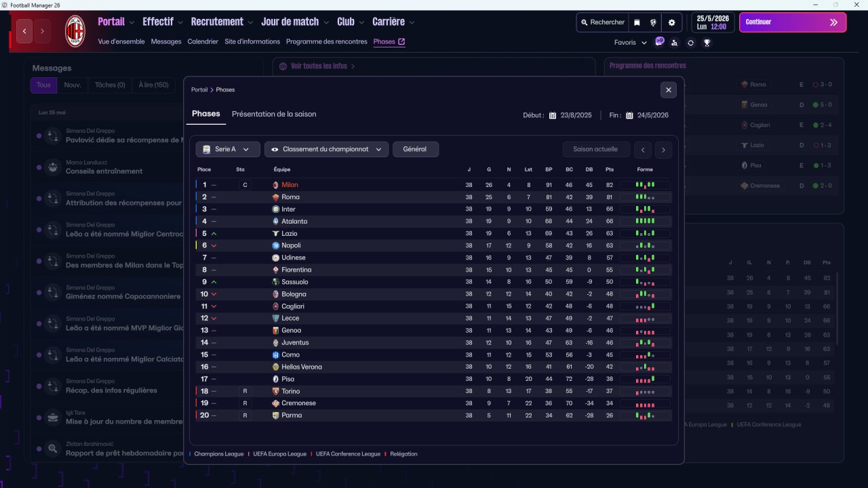Open Messages submenu item in header

tap(166, 41)
